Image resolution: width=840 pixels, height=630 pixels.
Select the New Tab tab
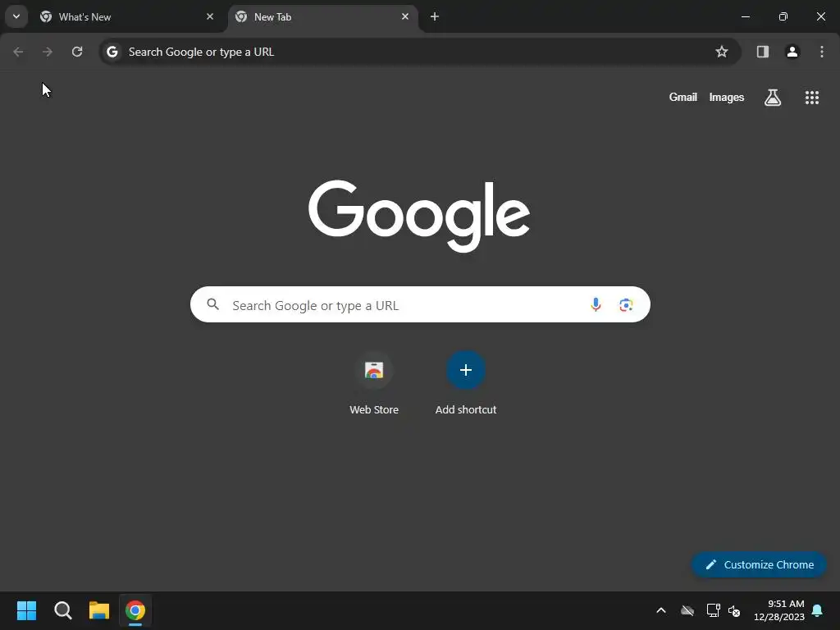[x=323, y=16]
